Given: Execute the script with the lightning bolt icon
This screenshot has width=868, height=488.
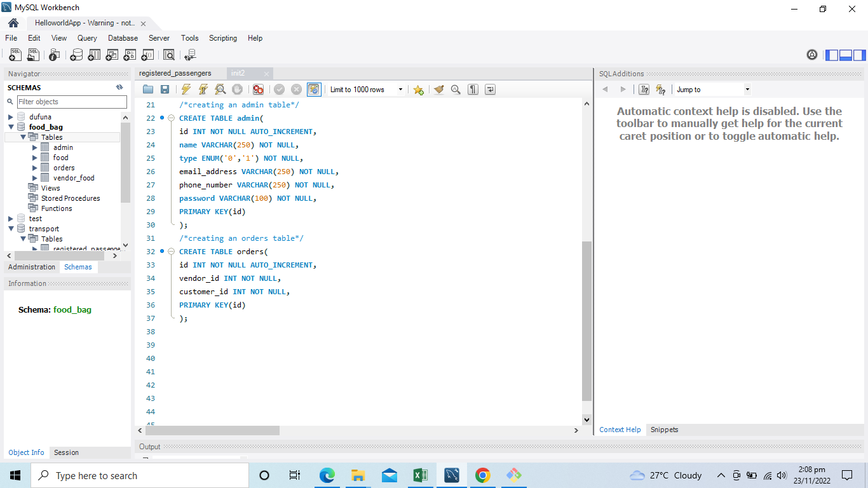Looking at the screenshot, I should tap(185, 89).
